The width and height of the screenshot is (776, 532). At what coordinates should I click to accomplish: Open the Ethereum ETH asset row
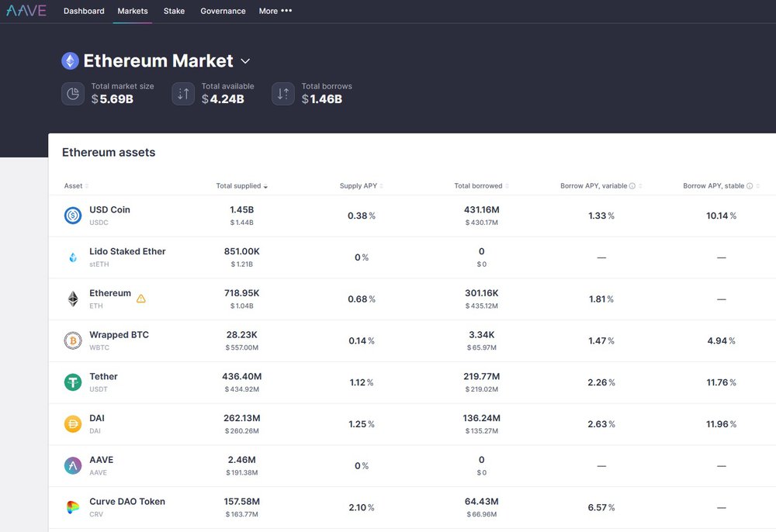(x=110, y=294)
